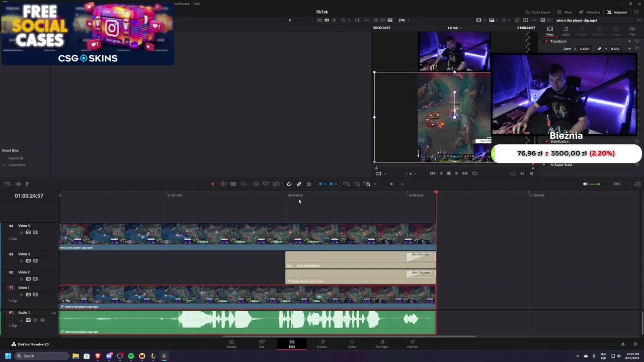Adjust the timeline zoom slider
Image resolution: width=644 pixels, height=362 pixels.
tap(391, 184)
